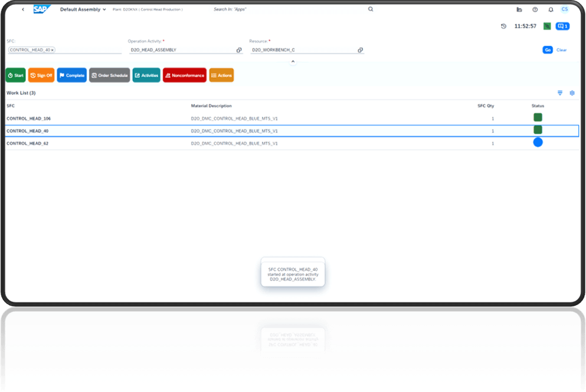Open the green data collection badge icon
The width and height of the screenshot is (586, 392).
point(546,26)
